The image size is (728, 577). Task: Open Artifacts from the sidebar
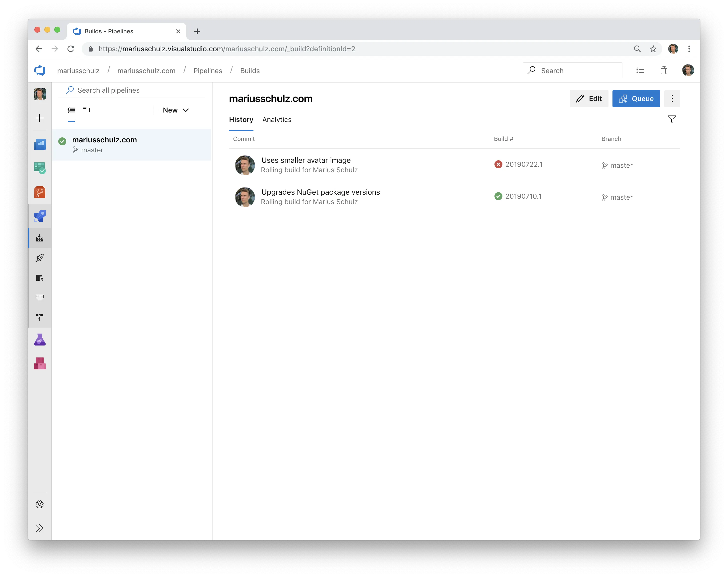tap(40, 364)
